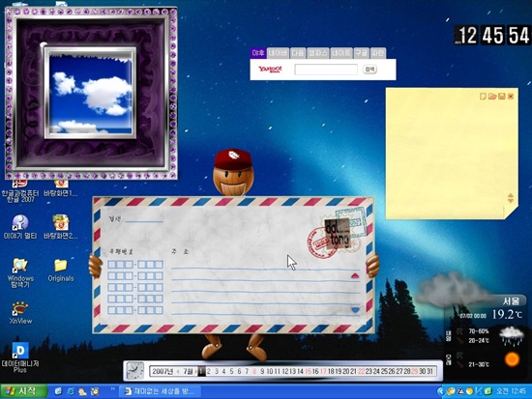Click the save disk icon on sticky note
Viewport: 532px width, 399px height.
point(502,97)
